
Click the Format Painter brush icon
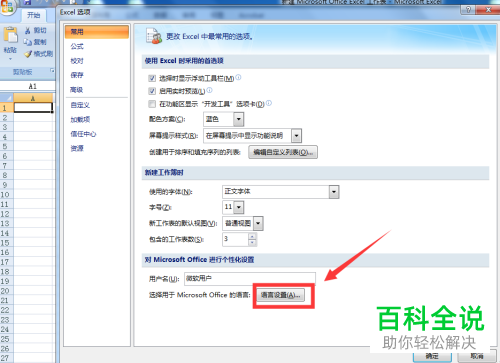tap(28, 54)
